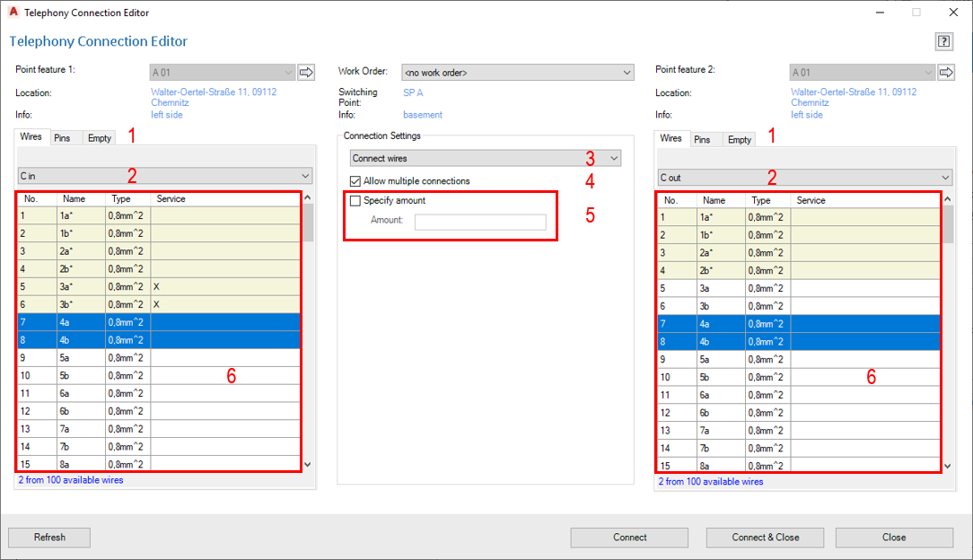The height and width of the screenshot is (560, 973).
Task: Select wire 8a in left list
Action: coord(159,464)
